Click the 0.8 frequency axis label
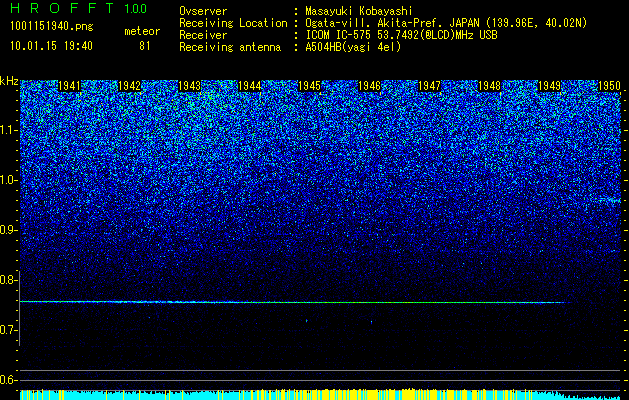Screen dimensions: 629x400 tap(9, 280)
